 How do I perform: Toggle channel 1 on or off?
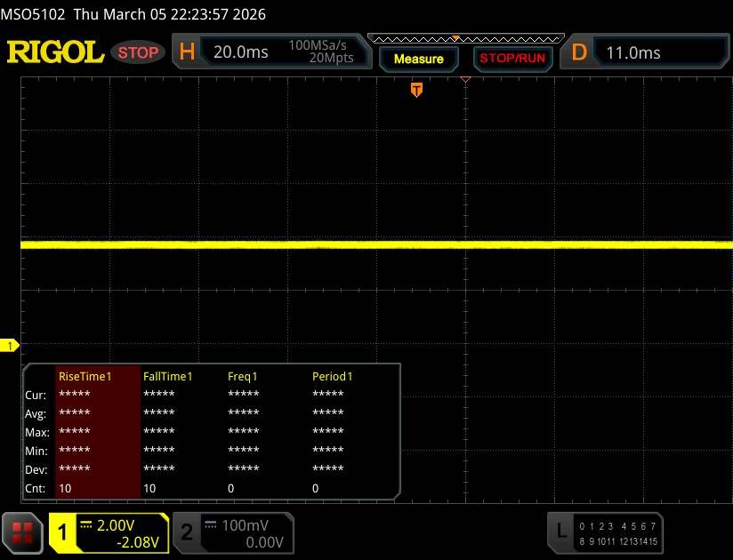pos(64,532)
